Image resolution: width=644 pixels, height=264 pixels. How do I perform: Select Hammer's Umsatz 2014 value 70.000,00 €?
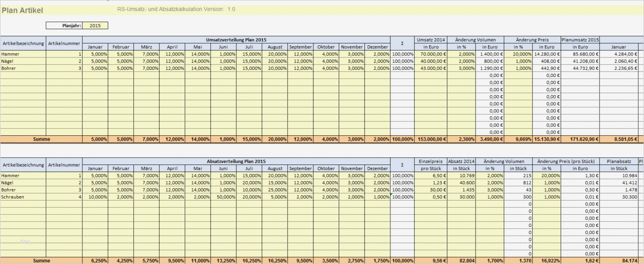coord(431,54)
